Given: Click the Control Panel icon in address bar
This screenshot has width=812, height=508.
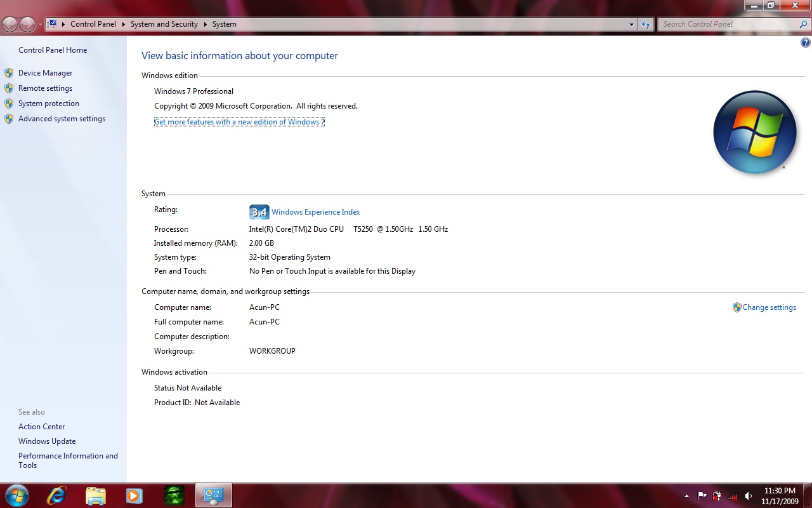Looking at the screenshot, I should pyautogui.click(x=53, y=24).
